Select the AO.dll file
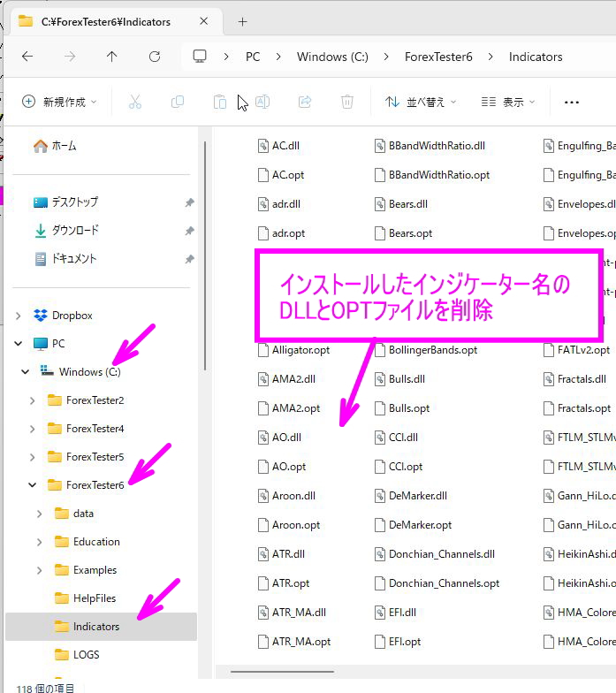Image resolution: width=616 pixels, height=693 pixels. [286, 438]
